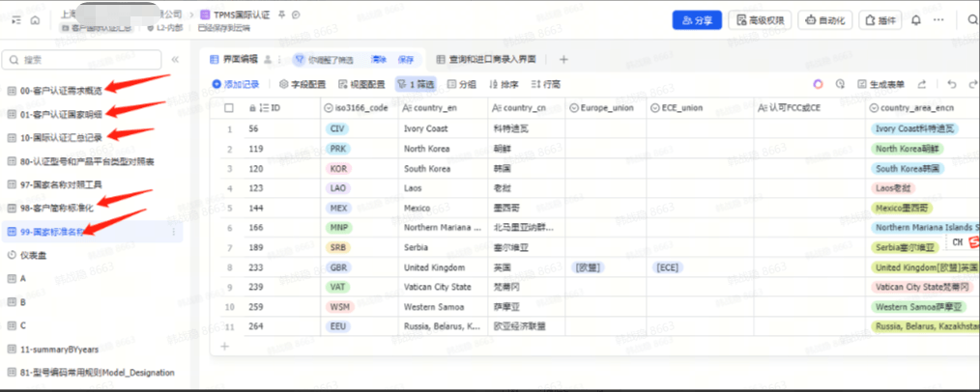980x392 pixels.
Task: Open 80-认证型号和产品平台类型对照表
Action: point(87,161)
